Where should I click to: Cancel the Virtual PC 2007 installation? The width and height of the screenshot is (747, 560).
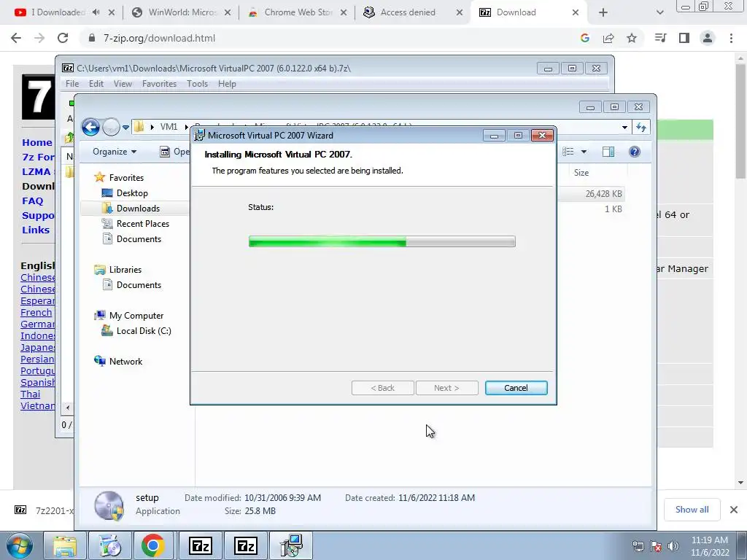[x=516, y=388]
